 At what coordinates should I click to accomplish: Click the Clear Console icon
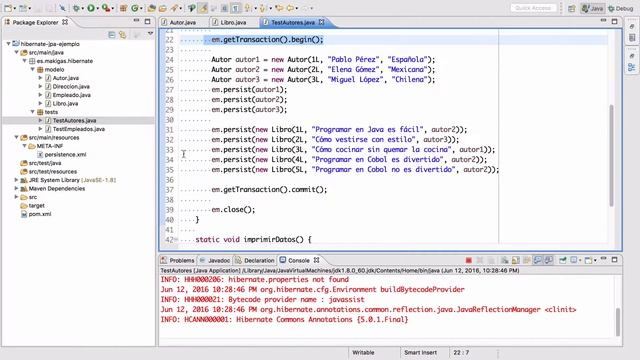[505, 260]
